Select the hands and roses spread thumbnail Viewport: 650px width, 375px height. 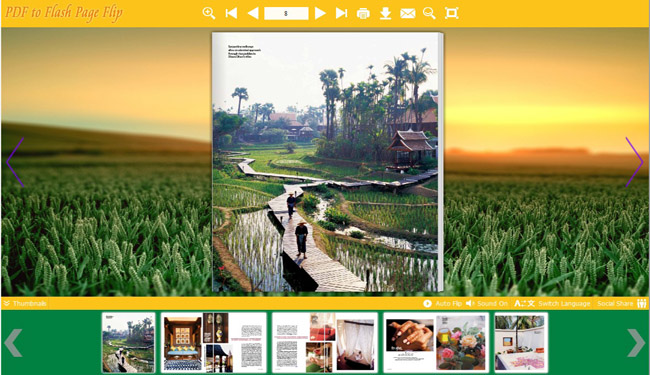[x=436, y=343]
